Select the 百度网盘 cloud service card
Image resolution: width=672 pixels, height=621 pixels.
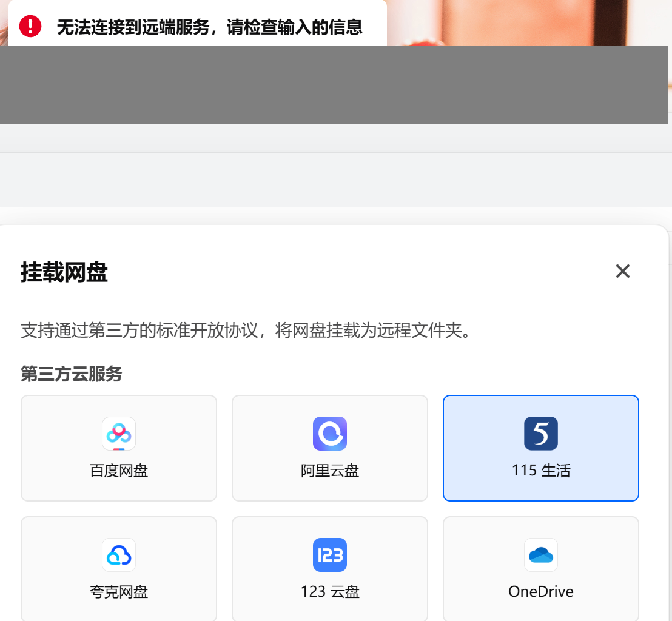pyautogui.click(x=119, y=448)
